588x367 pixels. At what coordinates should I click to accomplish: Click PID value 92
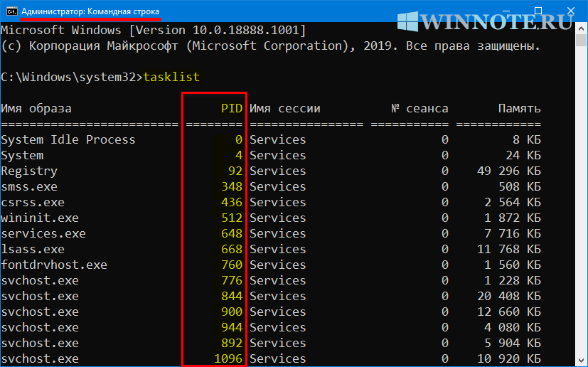(235, 171)
